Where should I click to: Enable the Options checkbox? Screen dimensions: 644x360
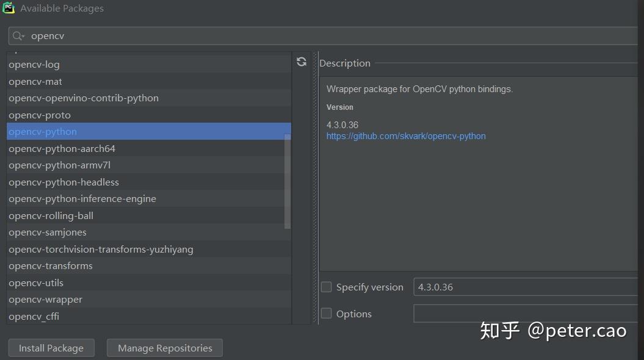click(x=326, y=314)
